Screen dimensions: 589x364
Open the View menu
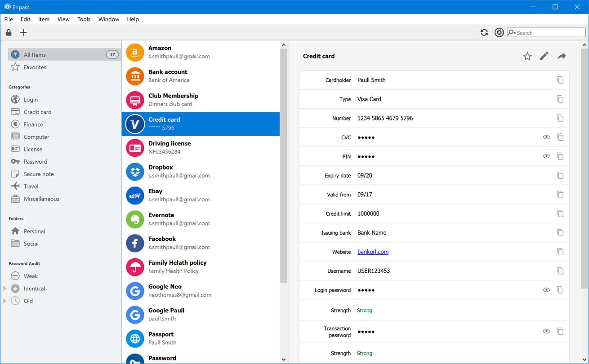(x=63, y=19)
